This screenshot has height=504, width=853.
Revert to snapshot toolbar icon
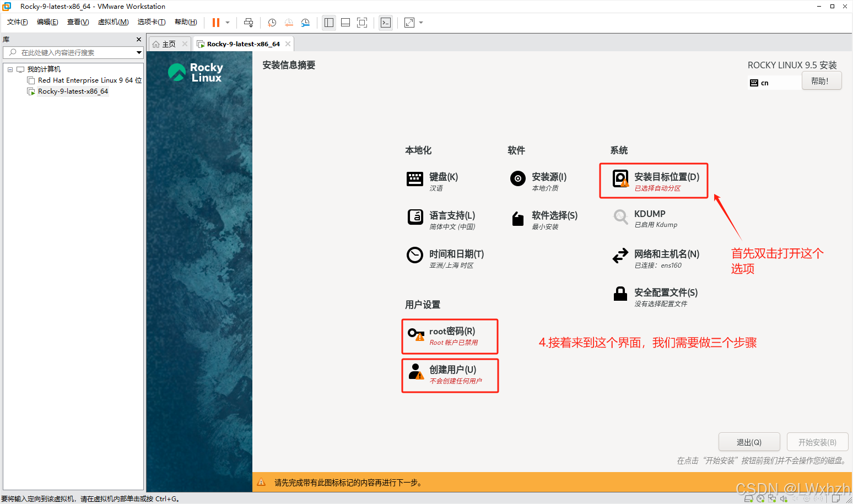289,23
